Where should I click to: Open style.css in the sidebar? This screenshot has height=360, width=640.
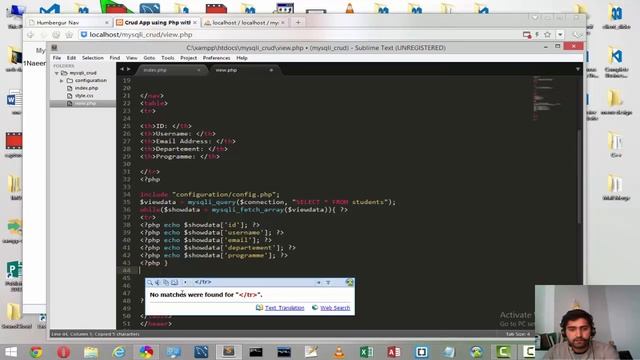point(83,96)
